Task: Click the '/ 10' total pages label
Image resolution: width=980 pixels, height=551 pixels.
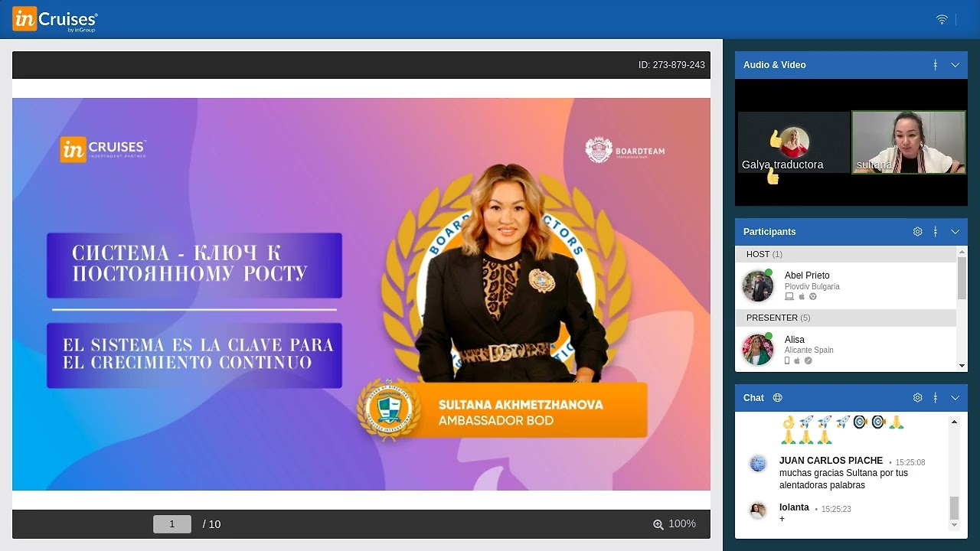Action: (212, 524)
